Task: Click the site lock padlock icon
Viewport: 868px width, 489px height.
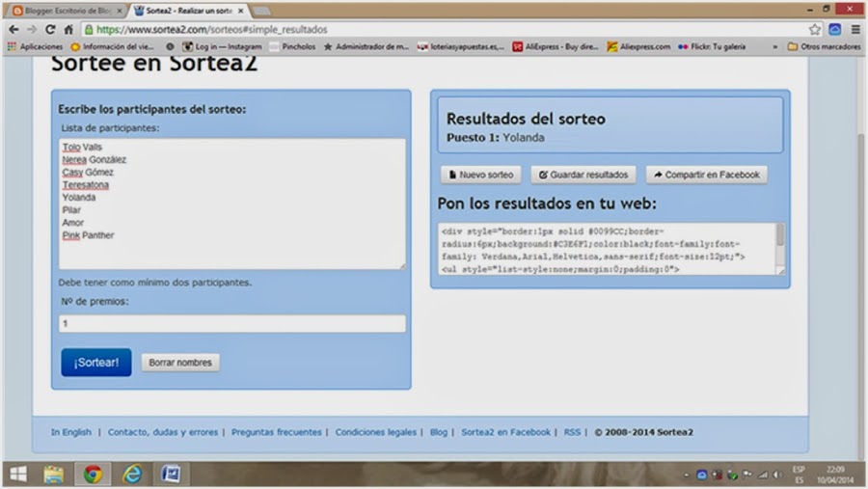Action: tap(88, 29)
